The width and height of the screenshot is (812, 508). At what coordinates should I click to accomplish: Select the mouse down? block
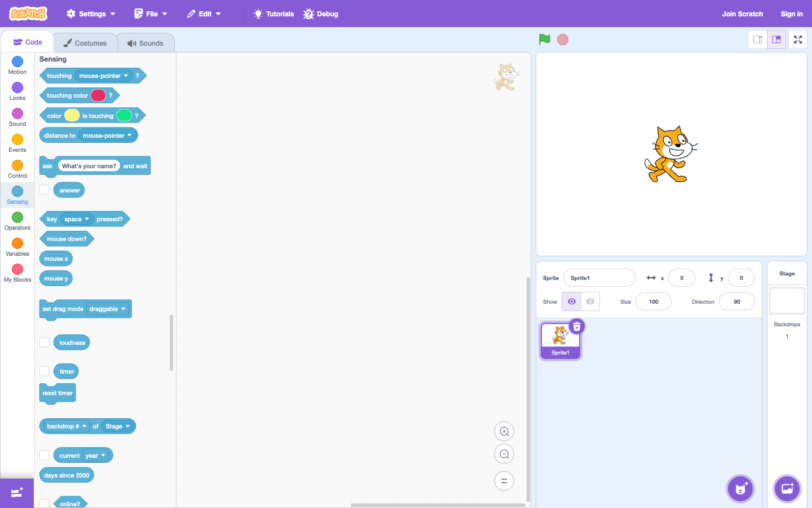click(67, 239)
